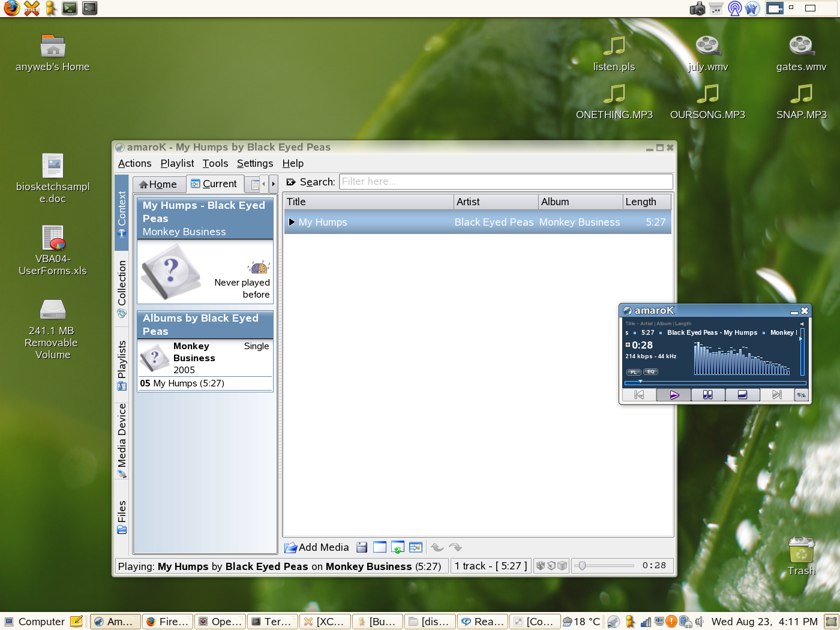Open the Actions menu
This screenshot has width=840, height=630.
pyautogui.click(x=134, y=163)
